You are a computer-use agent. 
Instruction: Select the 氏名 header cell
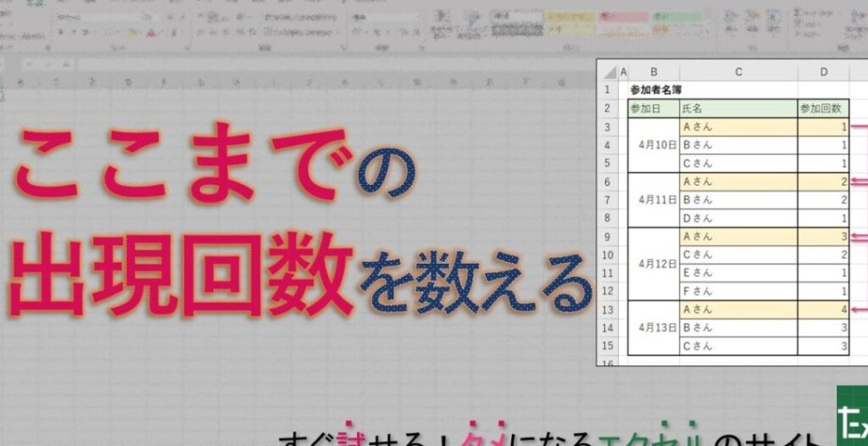point(738,109)
